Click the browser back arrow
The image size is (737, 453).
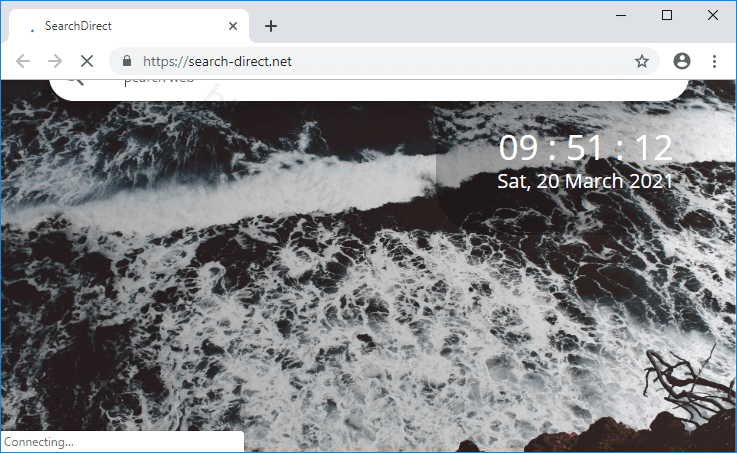click(x=23, y=61)
